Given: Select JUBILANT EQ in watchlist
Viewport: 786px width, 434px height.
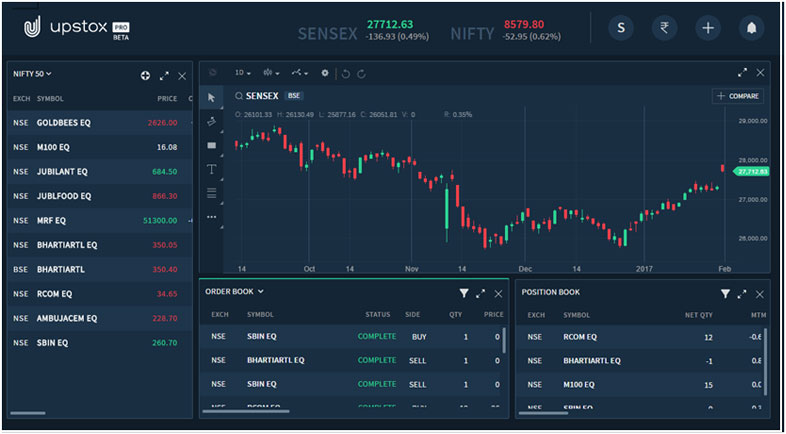Looking at the screenshot, I should (100, 172).
